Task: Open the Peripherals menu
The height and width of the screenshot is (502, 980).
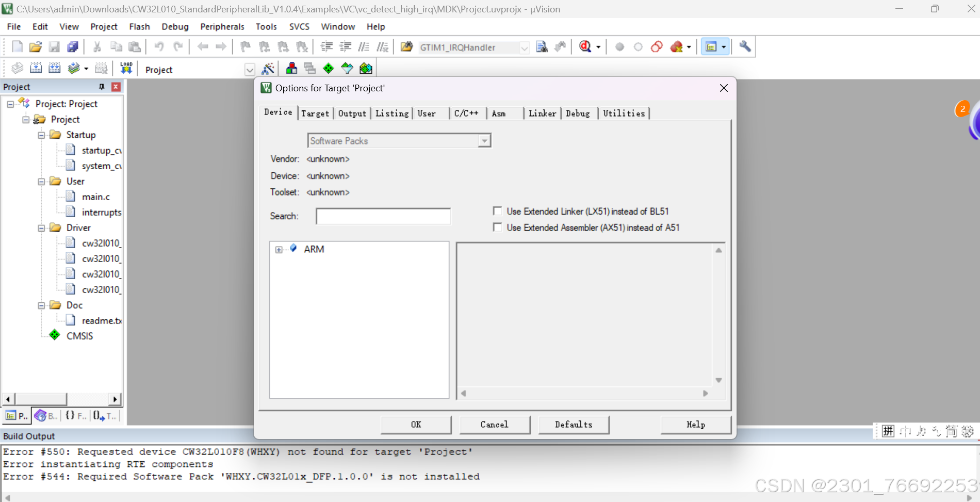Action: click(x=222, y=27)
